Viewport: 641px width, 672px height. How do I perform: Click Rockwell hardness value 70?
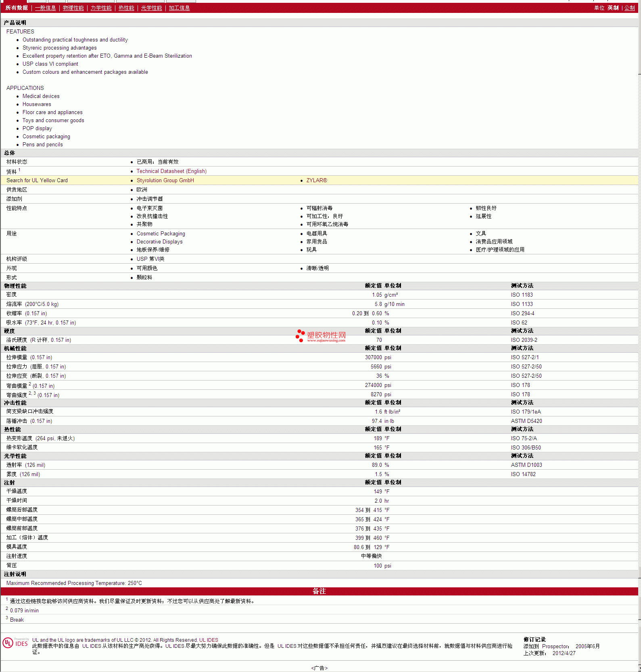click(x=379, y=340)
